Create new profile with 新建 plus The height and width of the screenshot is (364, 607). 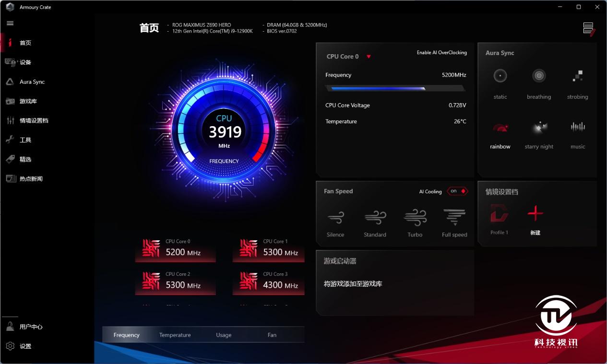click(535, 219)
